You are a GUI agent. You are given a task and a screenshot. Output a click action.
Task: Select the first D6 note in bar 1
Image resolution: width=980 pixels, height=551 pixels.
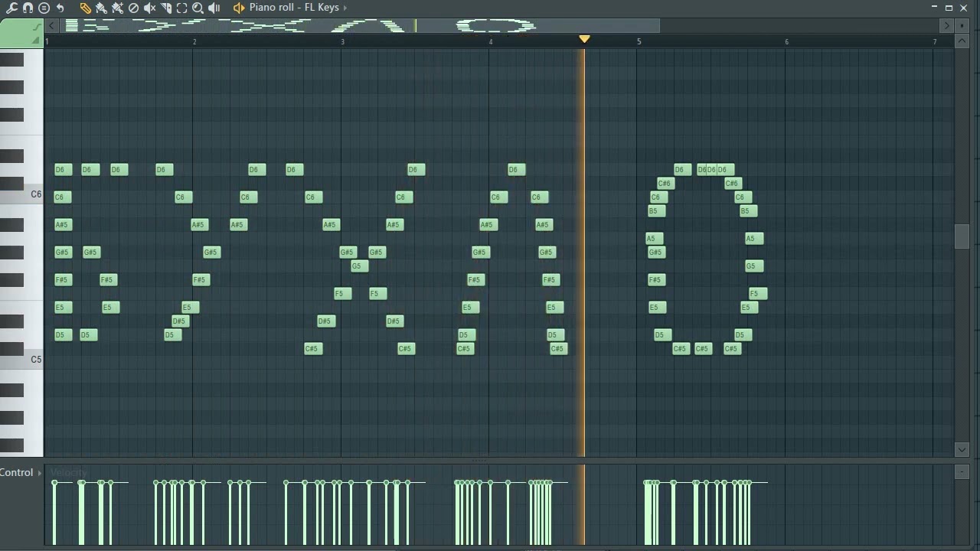click(x=64, y=169)
